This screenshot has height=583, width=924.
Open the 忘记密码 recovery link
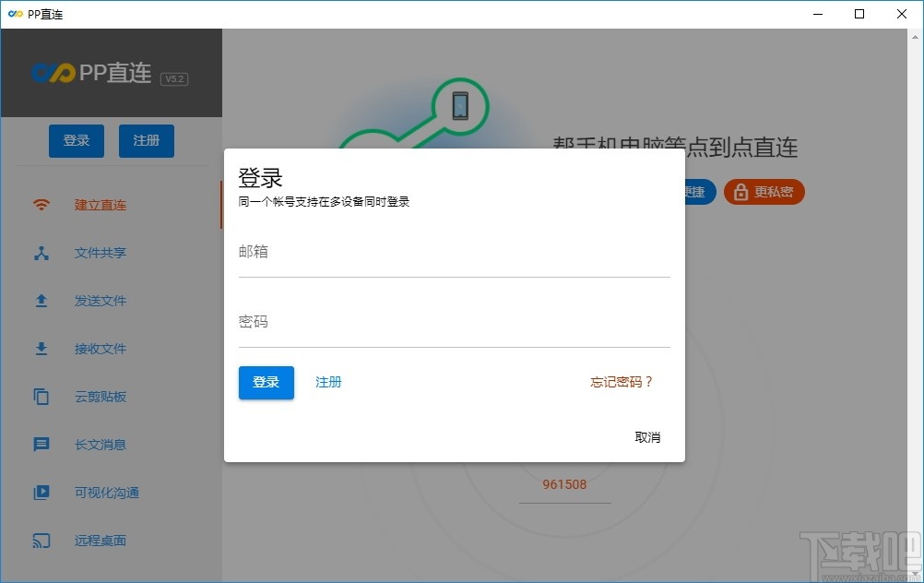(621, 381)
